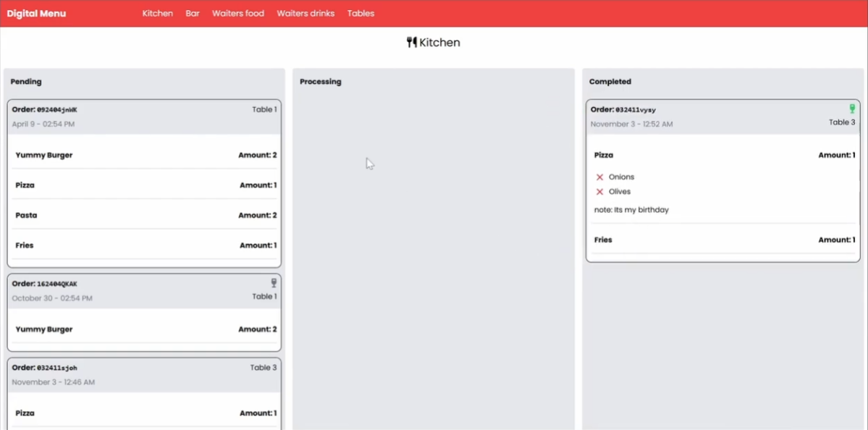Open the Bar page from the navbar

click(x=192, y=13)
